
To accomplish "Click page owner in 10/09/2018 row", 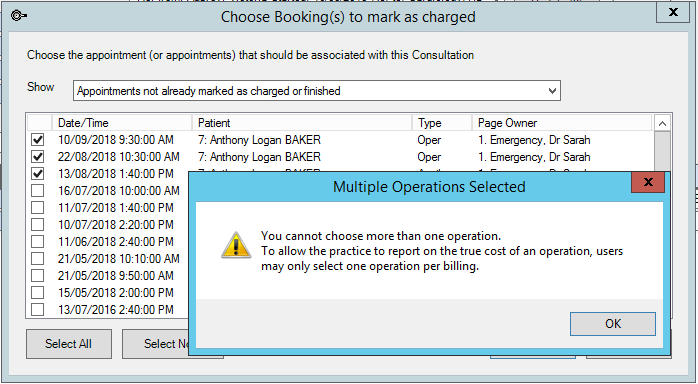I will tap(534, 140).
